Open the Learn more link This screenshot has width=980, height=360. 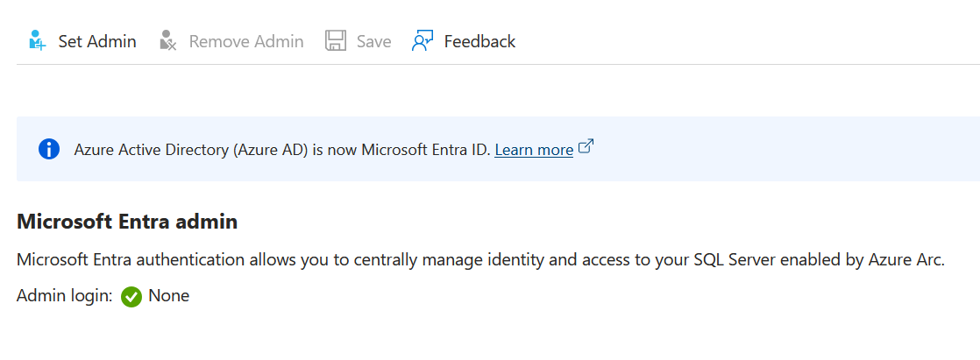[534, 150]
